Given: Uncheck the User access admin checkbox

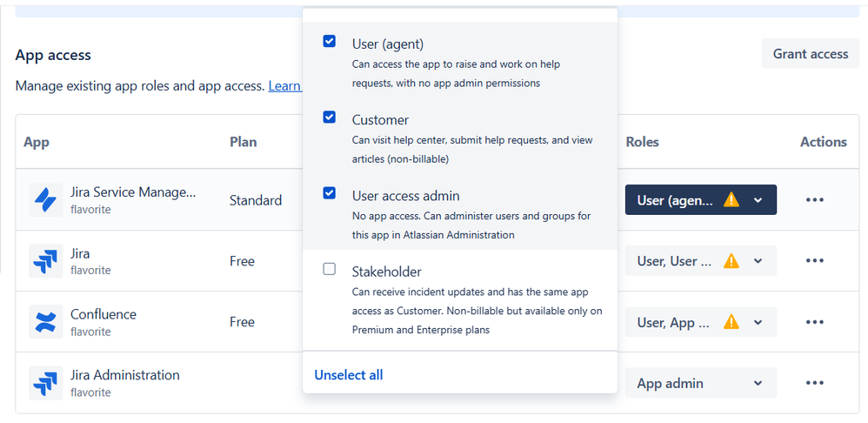Looking at the screenshot, I should 330,192.
